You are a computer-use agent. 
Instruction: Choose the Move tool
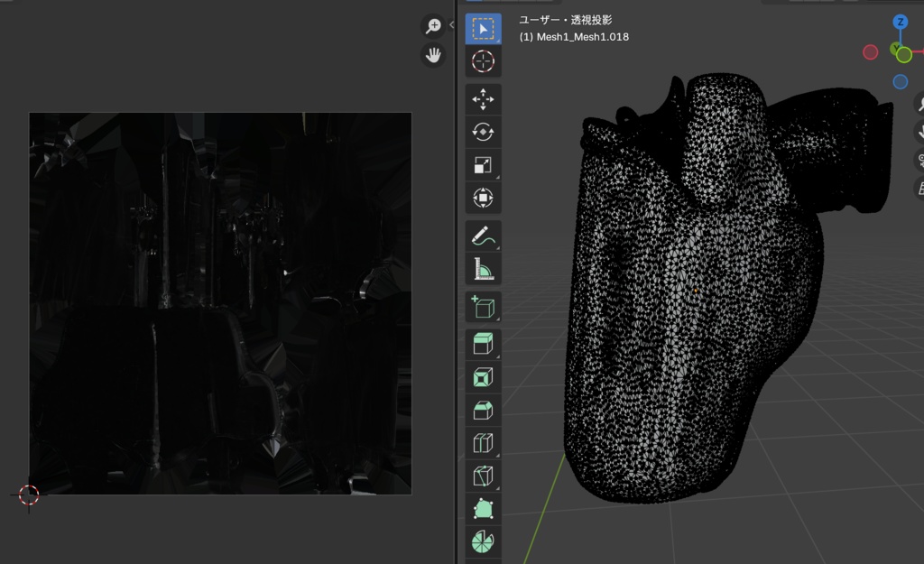(483, 99)
